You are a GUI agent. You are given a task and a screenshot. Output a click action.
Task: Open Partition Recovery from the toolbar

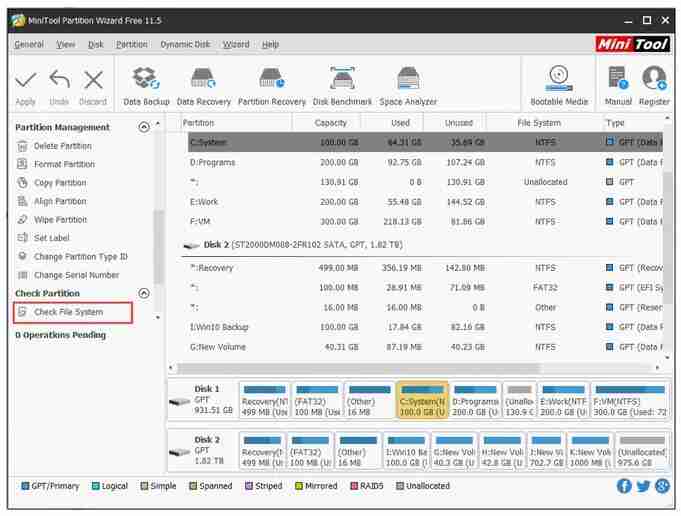(271, 80)
